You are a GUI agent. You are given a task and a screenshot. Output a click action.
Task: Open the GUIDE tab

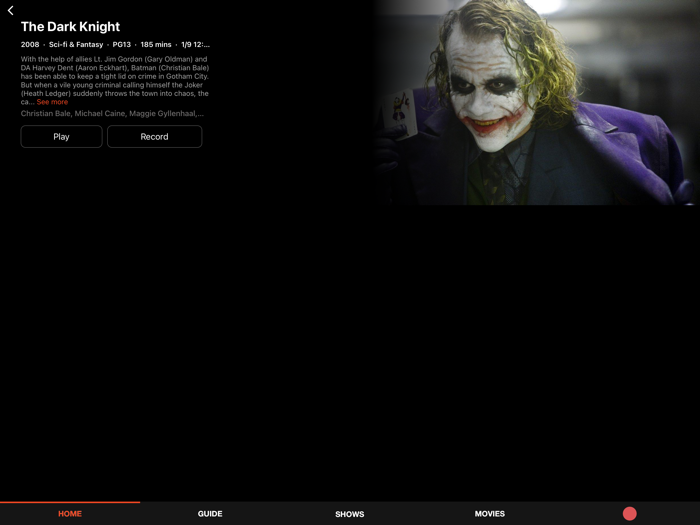[x=210, y=514]
